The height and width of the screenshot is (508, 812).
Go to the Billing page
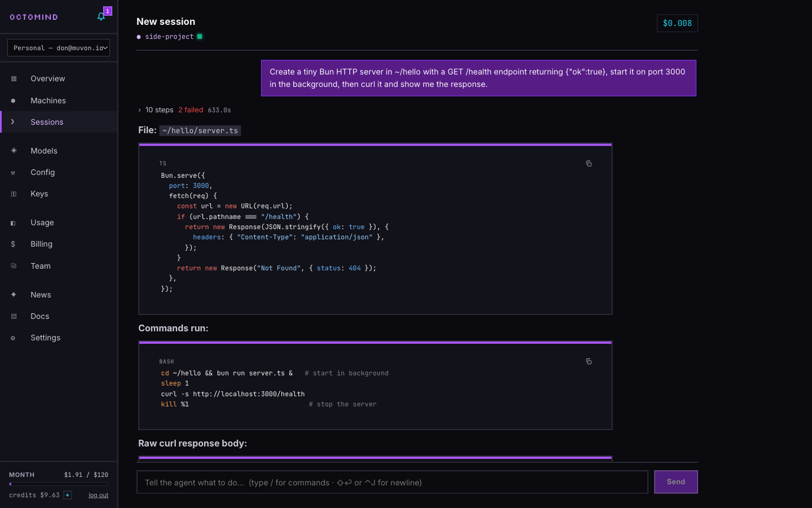pyautogui.click(x=59, y=244)
